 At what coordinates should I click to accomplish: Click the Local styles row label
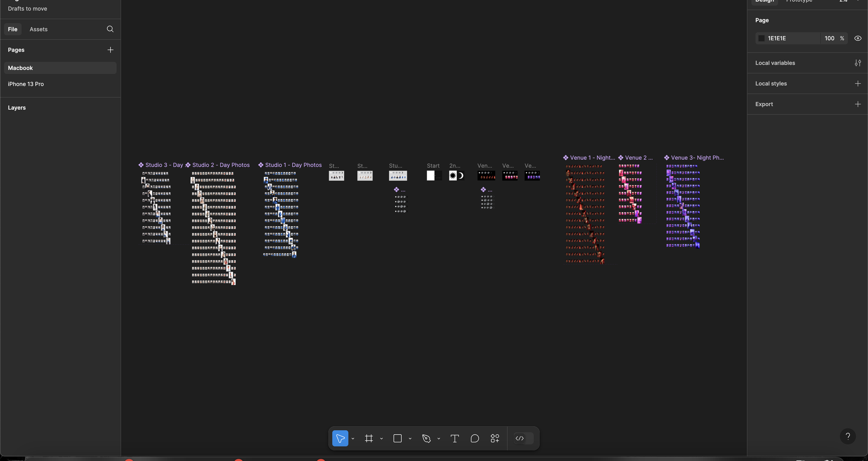(x=771, y=83)
